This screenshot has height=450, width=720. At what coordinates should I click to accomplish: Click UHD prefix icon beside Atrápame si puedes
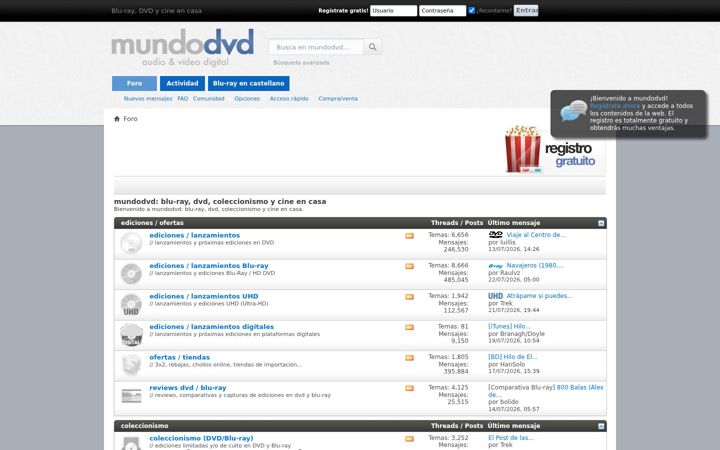click(495, 296)
